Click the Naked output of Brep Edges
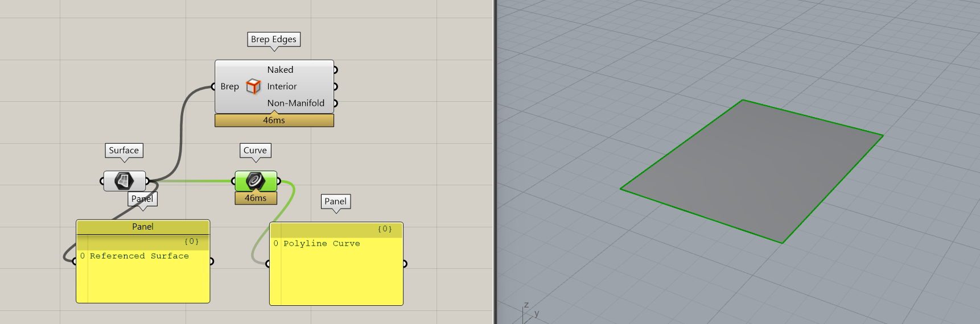 tap(280, 70)
